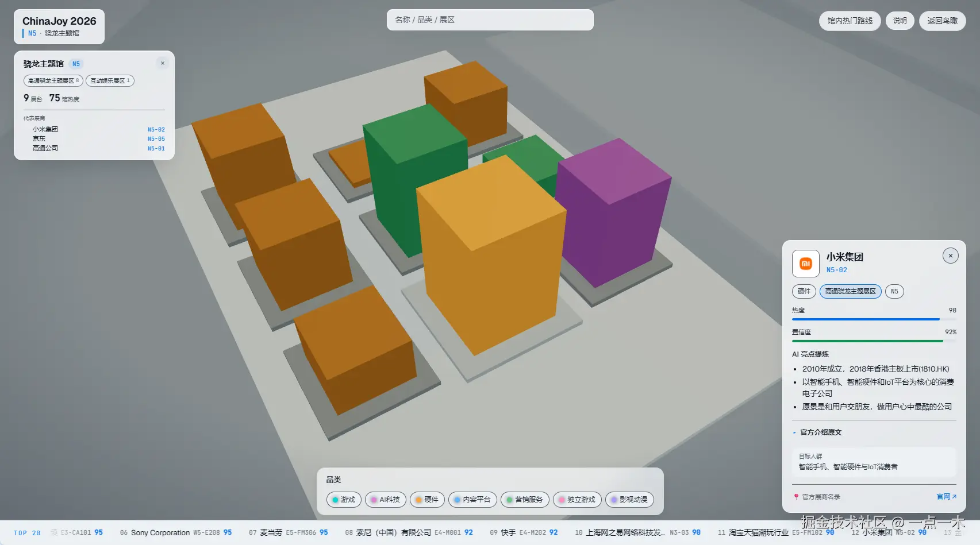Image resolution: width=980 pixels, height=545 pixels.
Task: Toggle the 内容平台 category filter
Action: click(x=472, y=500)
